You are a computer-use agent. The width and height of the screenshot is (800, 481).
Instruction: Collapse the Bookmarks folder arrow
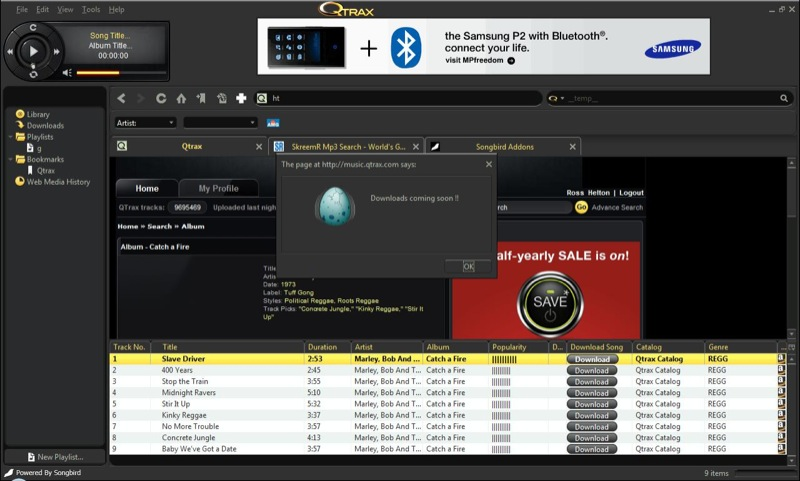pos(11,159)
